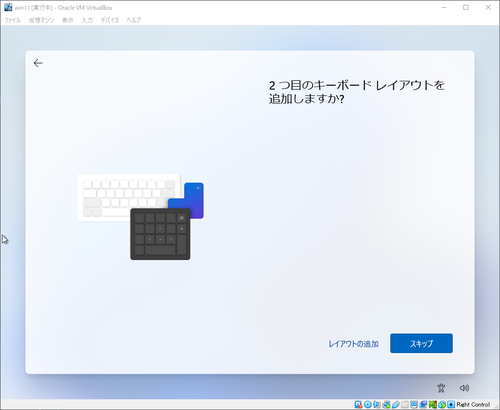The height and width of the screenshot is (410, 500).
Task: Open the 表示 menu
Action: (68, 20)
